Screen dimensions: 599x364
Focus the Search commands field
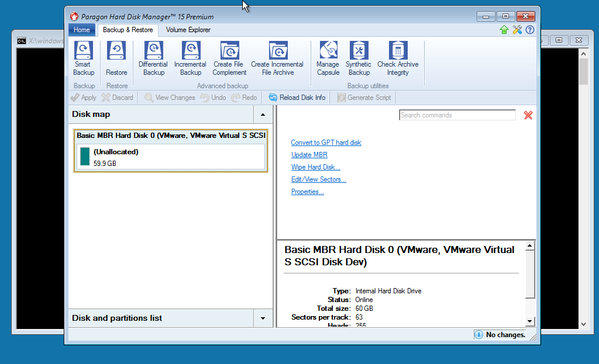coord(457,115)
